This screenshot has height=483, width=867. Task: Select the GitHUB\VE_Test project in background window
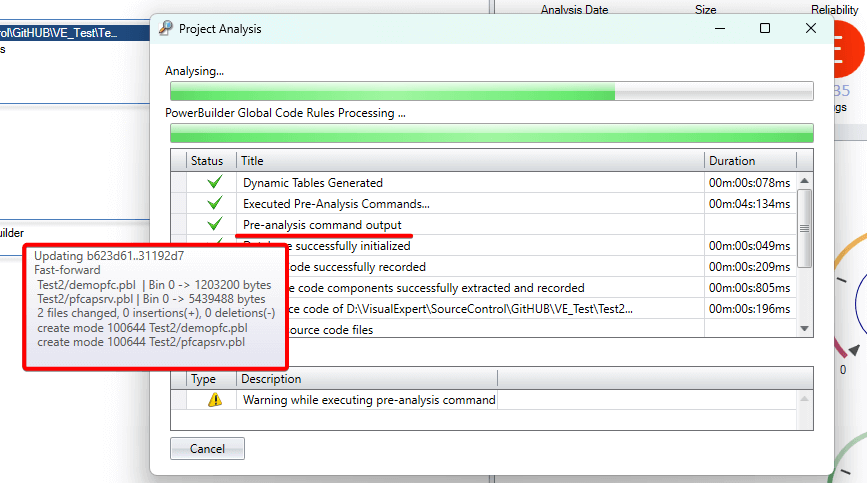(x=75, y=33)
